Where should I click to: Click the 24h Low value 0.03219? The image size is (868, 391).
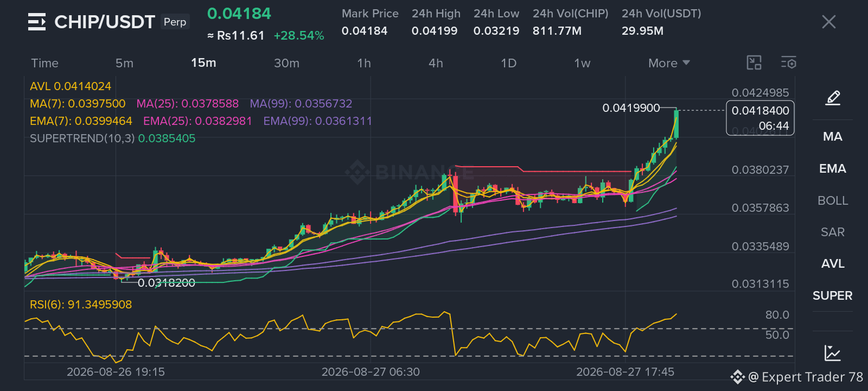point(496,31)
